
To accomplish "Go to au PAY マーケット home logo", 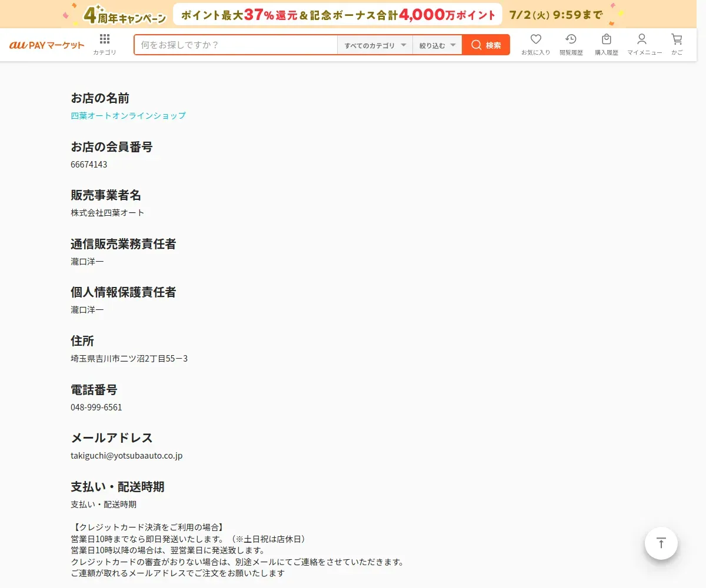I will point(47,45).
